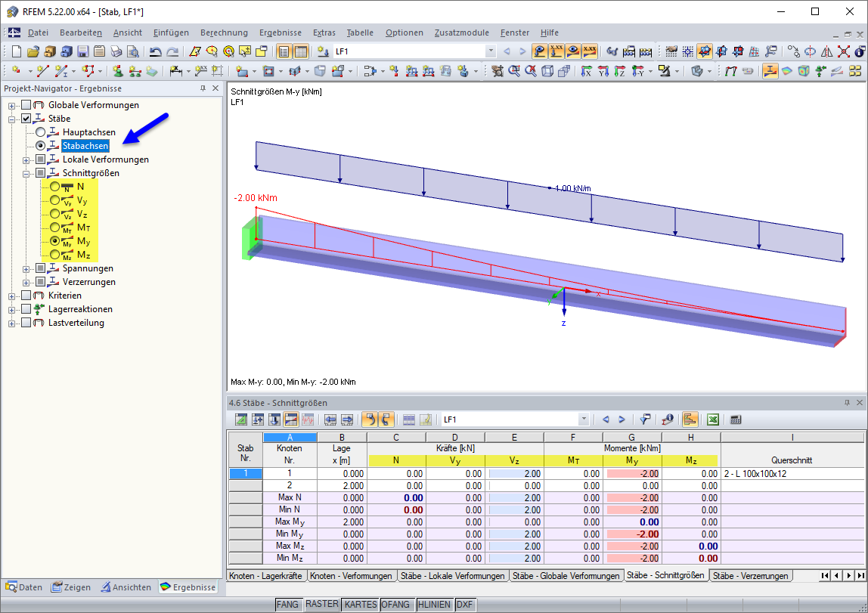Toggle the FANG status bar button
This screenshot has width=868, height=613.
[x=287, y=605]
